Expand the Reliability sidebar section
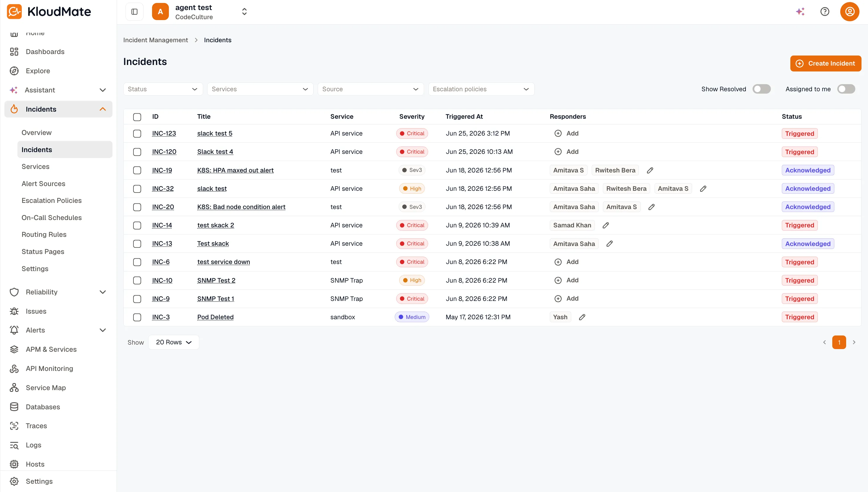This screenshot has height=492, width=868. tap(103, 292)
